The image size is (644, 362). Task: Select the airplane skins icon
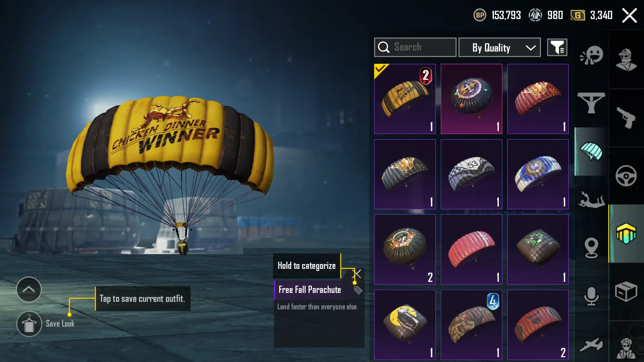(x=591, y=345)
